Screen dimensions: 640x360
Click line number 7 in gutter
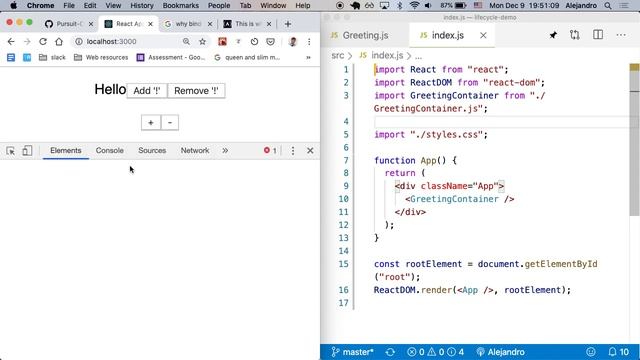pos(346,160)
